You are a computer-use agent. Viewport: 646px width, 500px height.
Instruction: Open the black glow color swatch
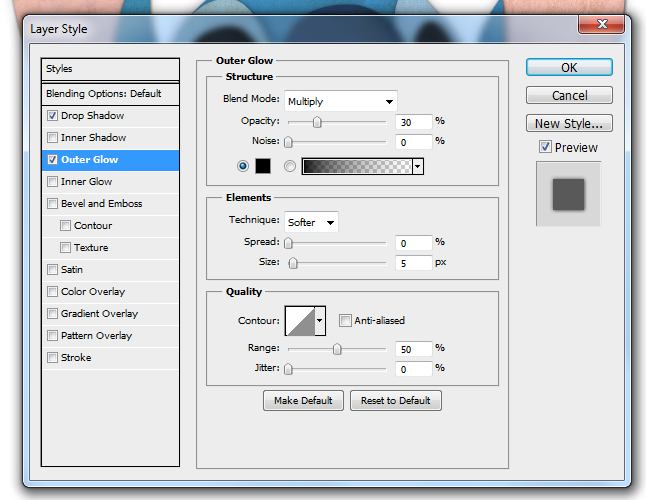[x=263, y=166]
